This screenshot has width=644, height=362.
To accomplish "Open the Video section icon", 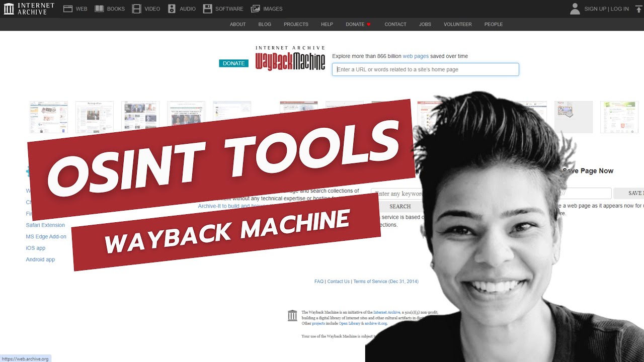I will click(x=136, y=9).
